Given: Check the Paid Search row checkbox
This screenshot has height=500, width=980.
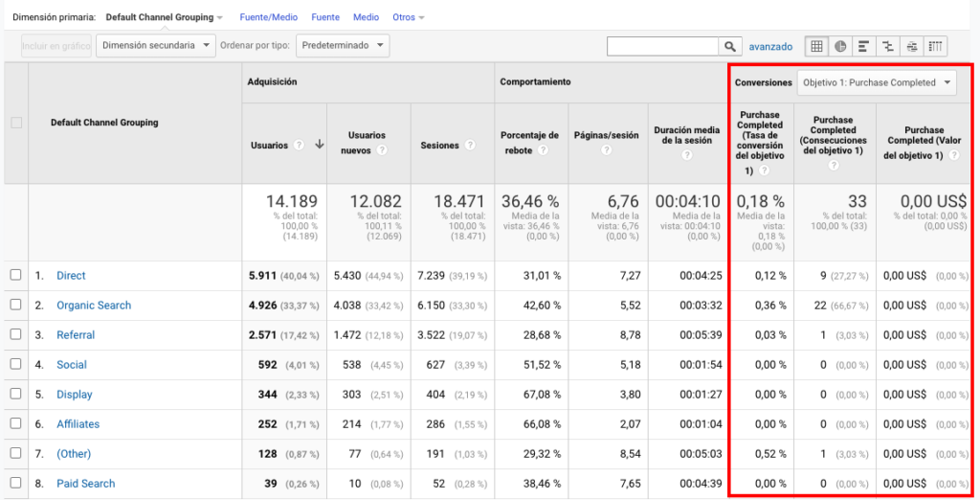Looking at the screenshot, I should (15, 483).
